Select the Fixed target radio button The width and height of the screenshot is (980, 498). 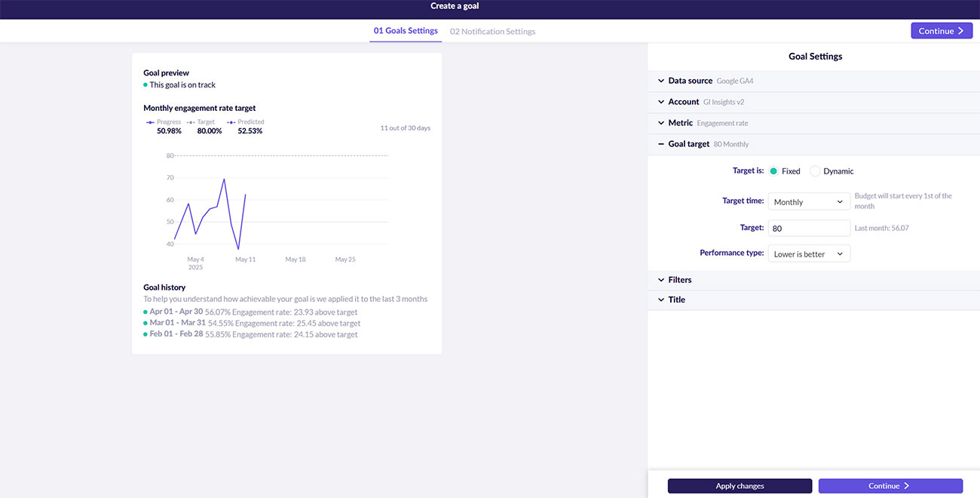[773, 171]
